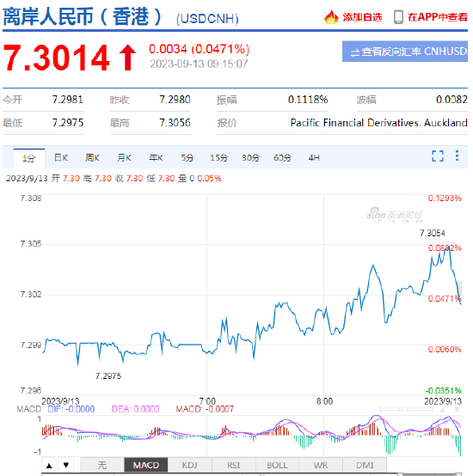Image resolution: width=473 pixels, height=476 pixels.
Task: Click the 添加自选 link
Action: pyautogui.click(x=362, y=17)
